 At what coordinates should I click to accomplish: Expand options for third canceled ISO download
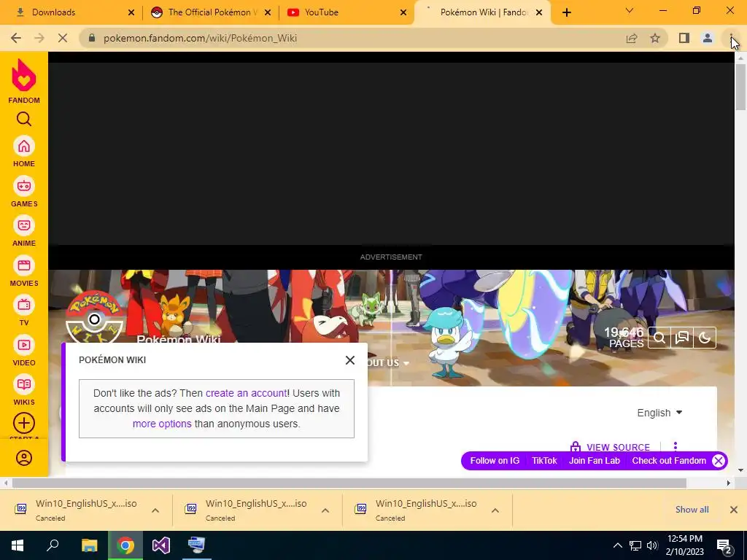(495, 510)
